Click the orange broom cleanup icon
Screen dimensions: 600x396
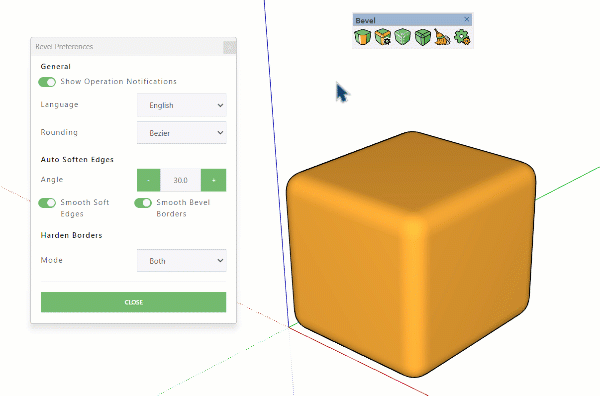pyautogui.click(x=442, y=37)
